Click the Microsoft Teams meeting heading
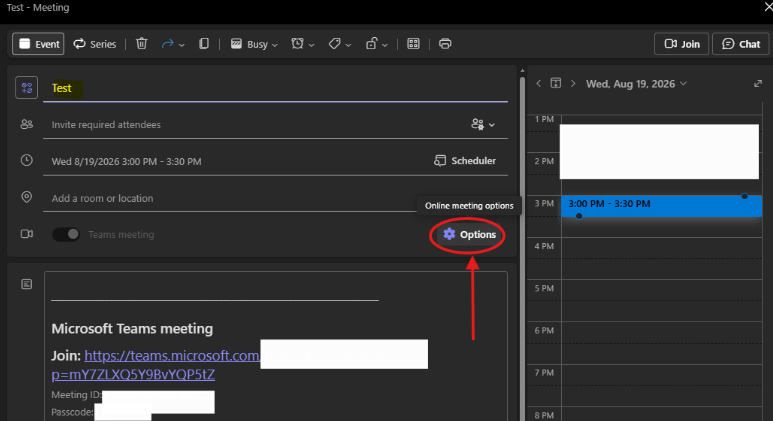This screenshot has width=773, height=421. (x=132, y=329)
